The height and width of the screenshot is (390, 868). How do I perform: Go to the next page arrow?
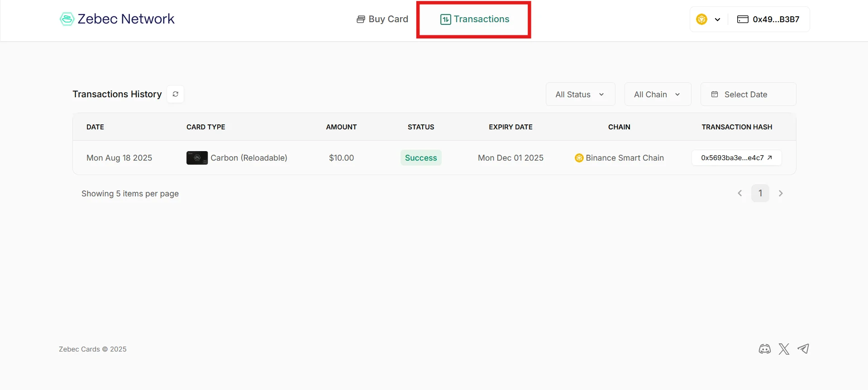[781, 193]
